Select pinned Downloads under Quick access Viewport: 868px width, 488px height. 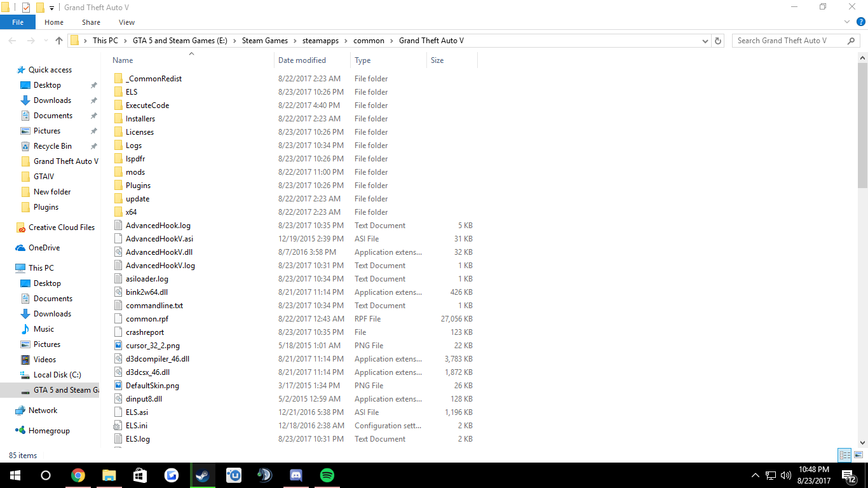click(x=52, y=100)
